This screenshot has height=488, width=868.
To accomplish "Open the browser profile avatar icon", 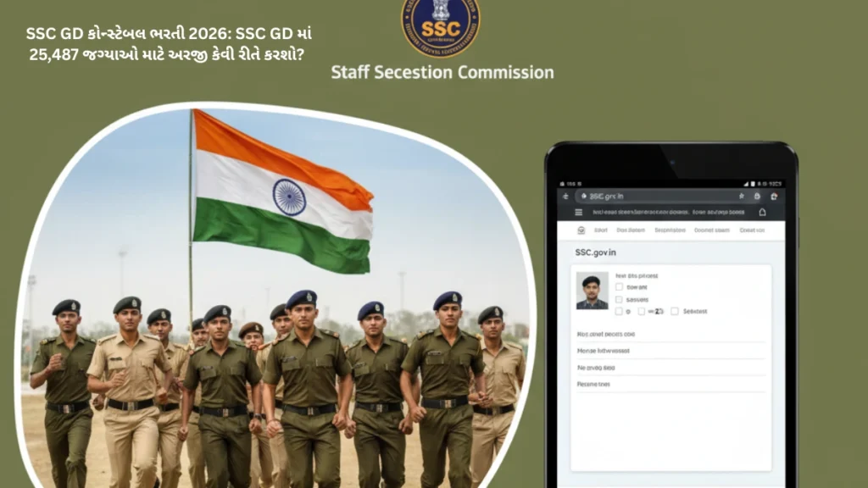I will (757, 197).
